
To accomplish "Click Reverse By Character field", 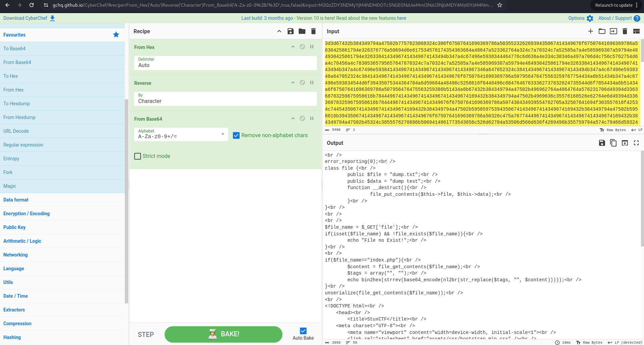I will click(226, 99).
